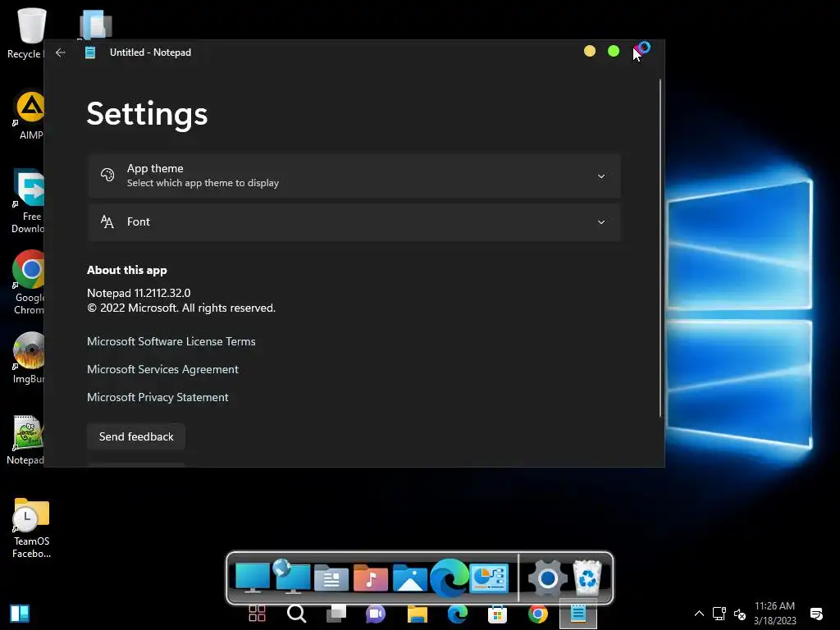
Task: Go back using the Notepad back arrow
Action: (x=61, y=52)
